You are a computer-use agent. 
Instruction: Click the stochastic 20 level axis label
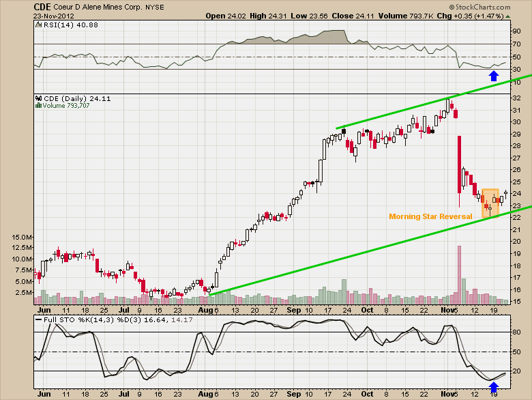click(x=516, y=371)
